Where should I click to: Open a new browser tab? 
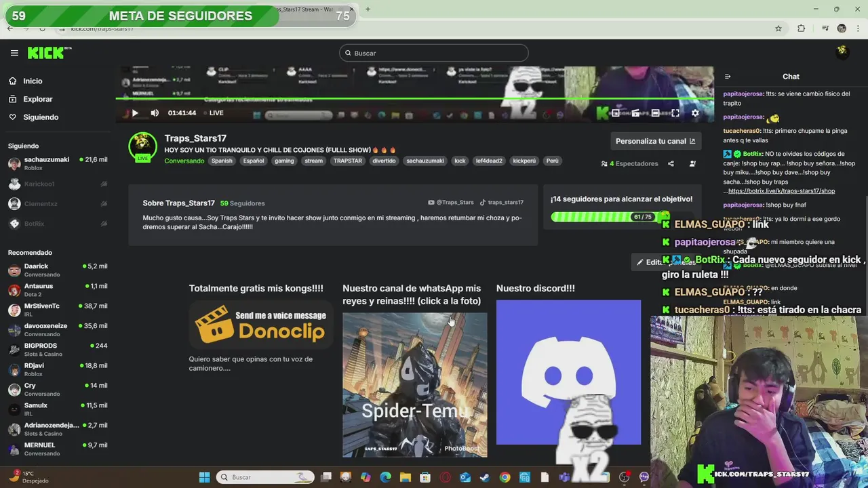coord(368,9)
